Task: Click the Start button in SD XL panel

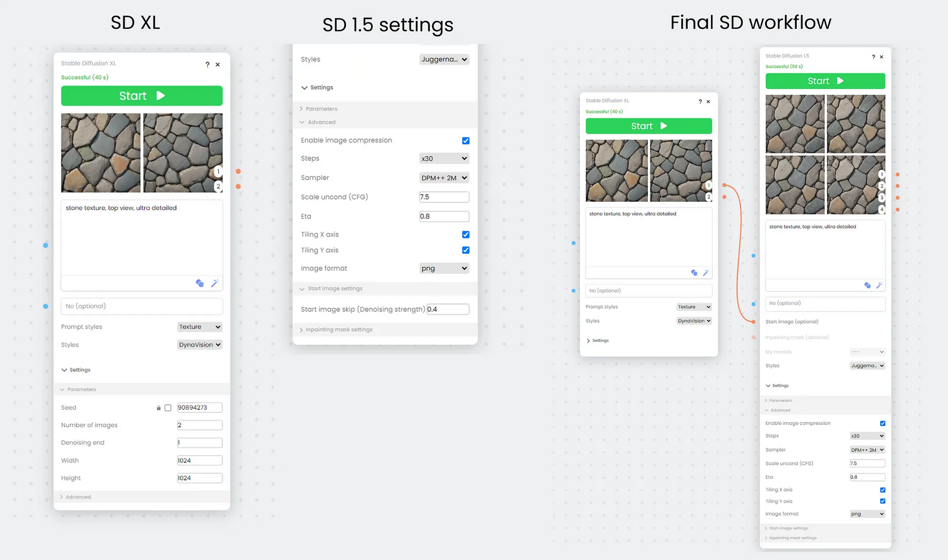Action: pos(142,96)
